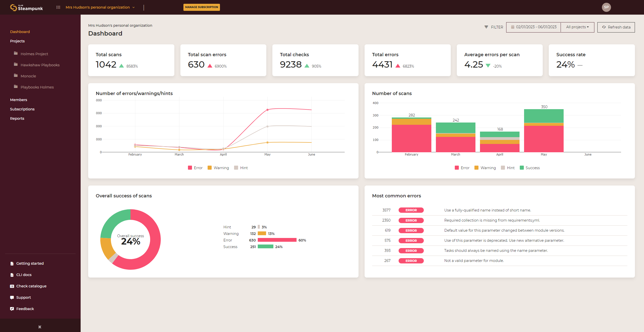Click the SP user avatar
The height and width of the screenshot is (332, 644).
point(606,7)
